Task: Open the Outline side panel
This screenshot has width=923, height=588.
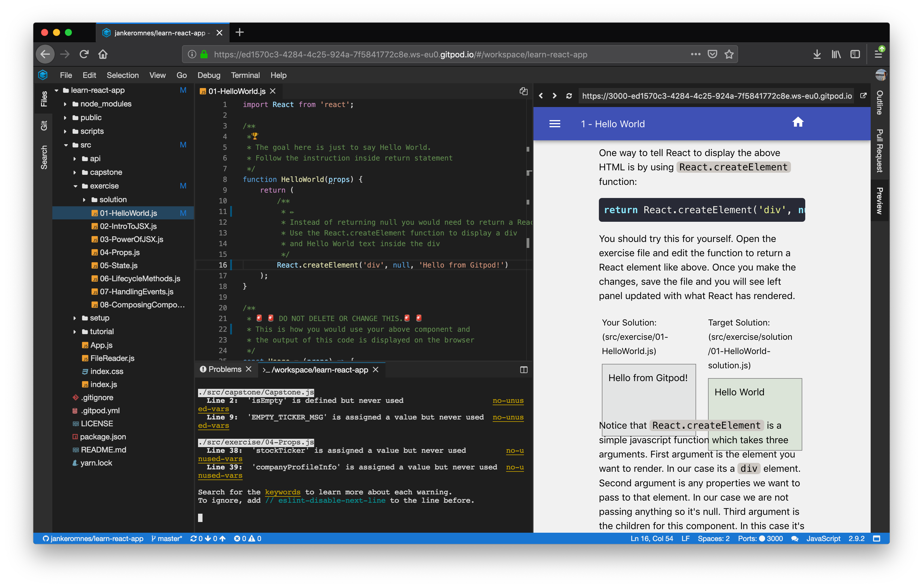Action: (880, 102)
